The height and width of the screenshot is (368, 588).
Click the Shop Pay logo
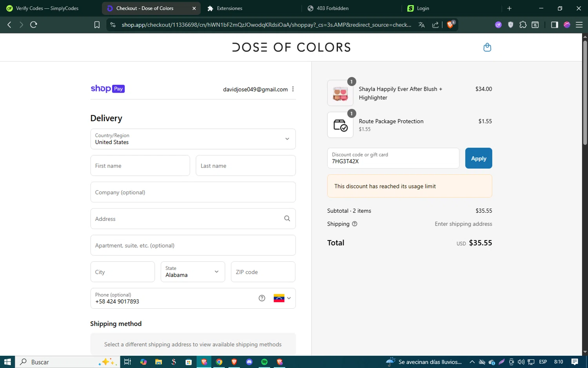coord(107,89)
